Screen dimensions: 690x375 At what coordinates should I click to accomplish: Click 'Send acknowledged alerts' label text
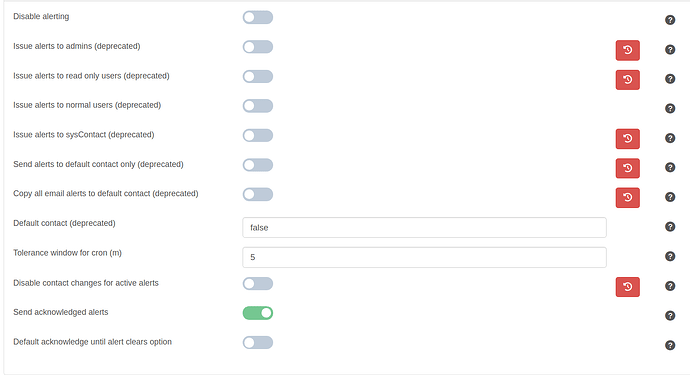61,312
